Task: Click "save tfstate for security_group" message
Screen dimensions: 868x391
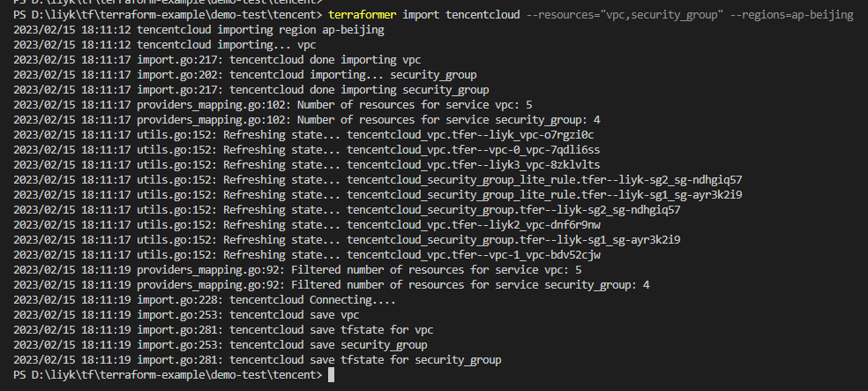Action: [405, 360]
